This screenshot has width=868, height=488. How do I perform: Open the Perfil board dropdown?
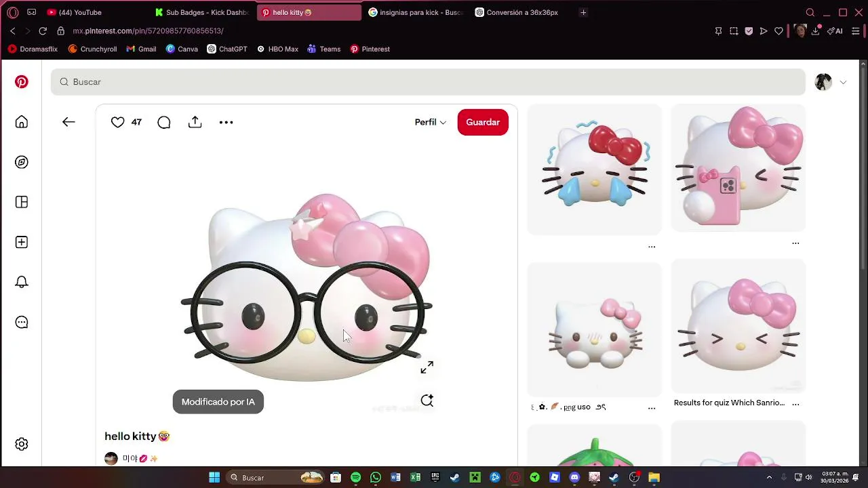point(431,122)
